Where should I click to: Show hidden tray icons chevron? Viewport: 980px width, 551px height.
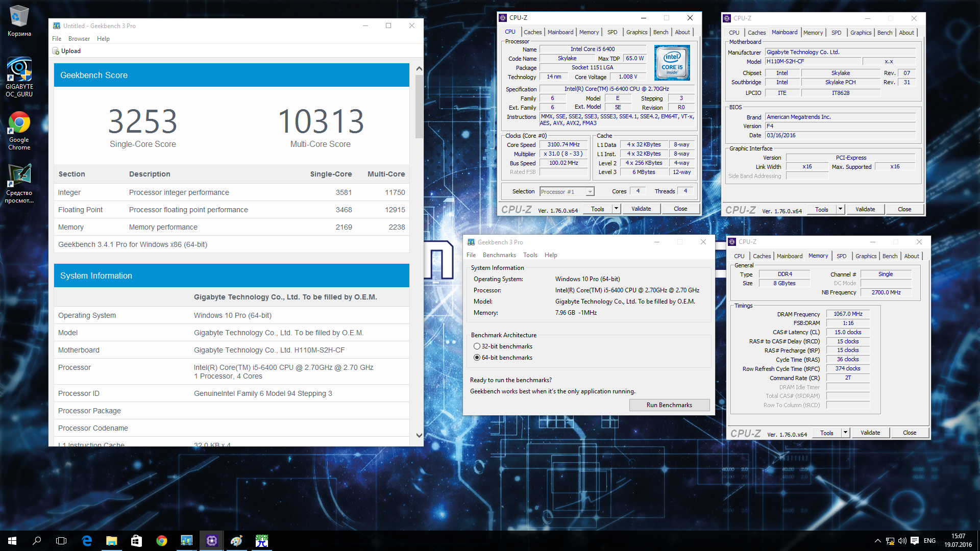[x=877, y=541]
